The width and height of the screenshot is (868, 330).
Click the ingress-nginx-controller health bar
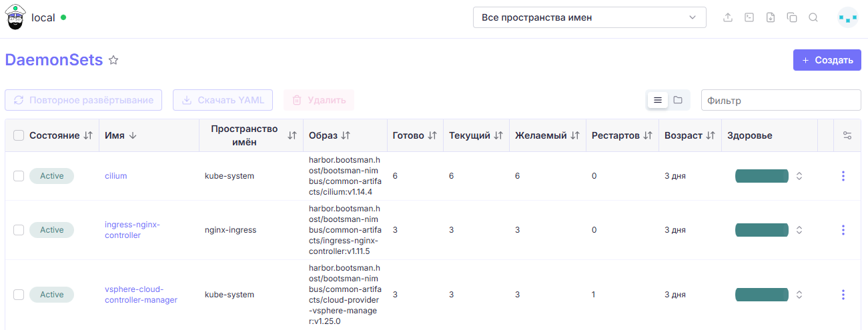tap(762, 230)
